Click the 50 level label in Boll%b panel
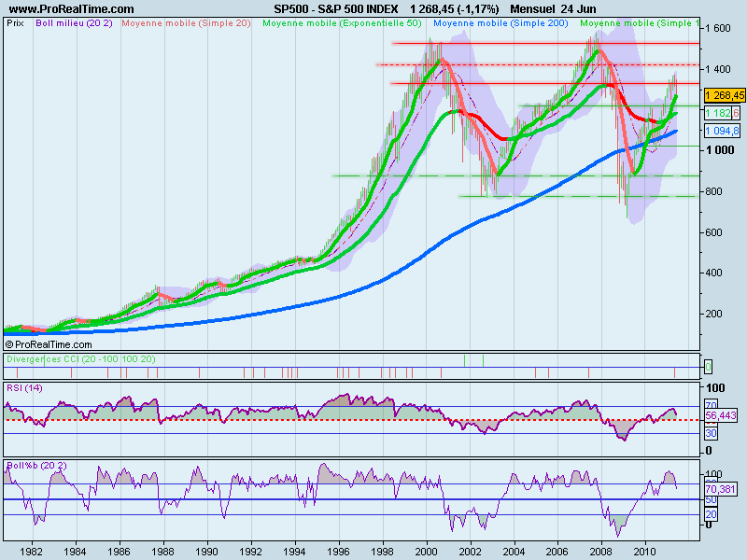747x560 pixels. pos(711,500)
